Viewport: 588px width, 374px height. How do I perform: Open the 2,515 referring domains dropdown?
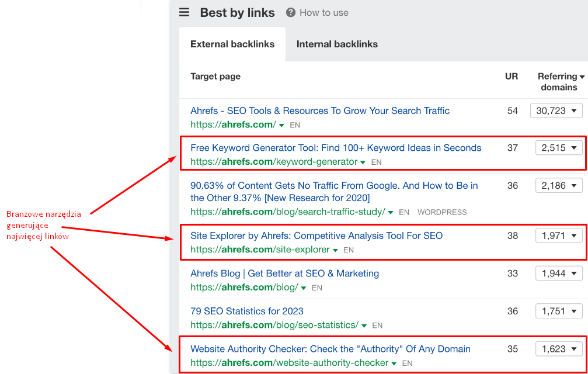pos(559,148)
